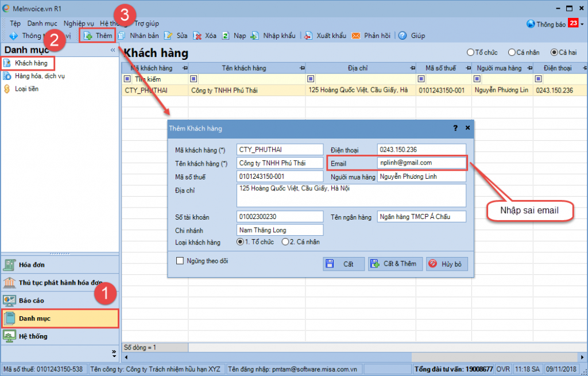The width and height of the screenshot is (588, 376).
Task: Open the Thông báo dropdown arrow
Action: click(582, 24)
